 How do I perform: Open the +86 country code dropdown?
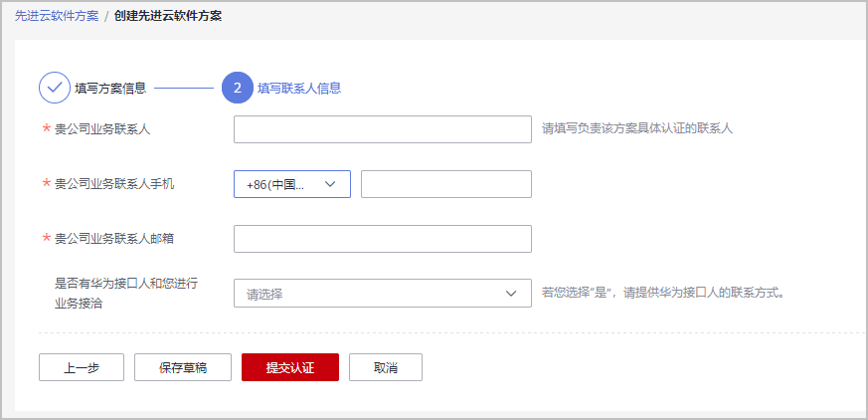pyautogui.click(x=292, y=184)
